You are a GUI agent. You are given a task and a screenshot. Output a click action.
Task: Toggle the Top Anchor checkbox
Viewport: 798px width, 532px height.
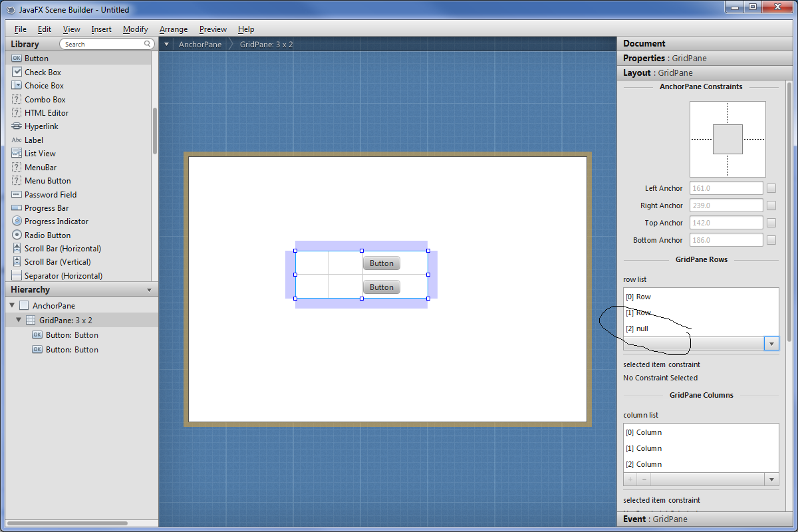[771, 223]
